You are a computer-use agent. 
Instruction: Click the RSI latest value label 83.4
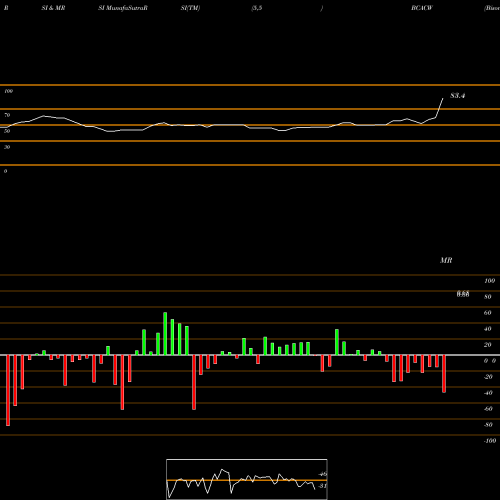(x=458, y=96)
